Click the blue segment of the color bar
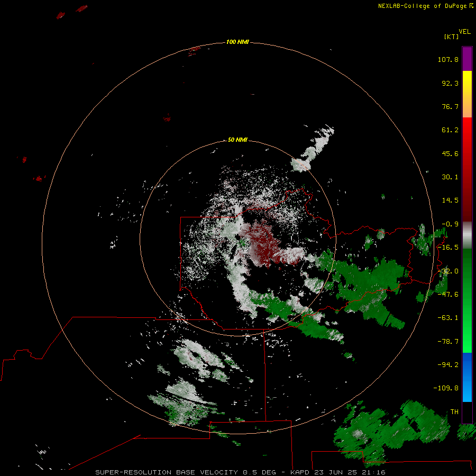Image resolution: width=476 pixels, height=476 pixels. pyautogui.click(x=467, y=377)
